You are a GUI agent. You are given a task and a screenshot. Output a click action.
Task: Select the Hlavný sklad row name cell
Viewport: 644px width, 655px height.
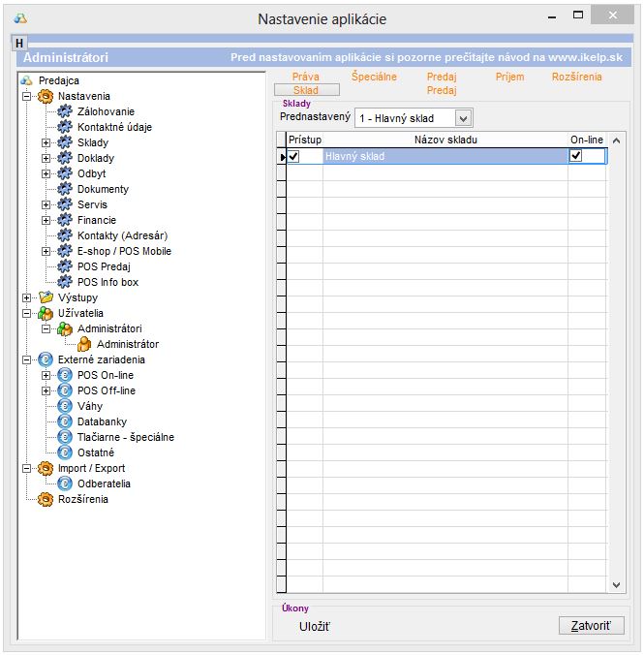click(444, 156)
